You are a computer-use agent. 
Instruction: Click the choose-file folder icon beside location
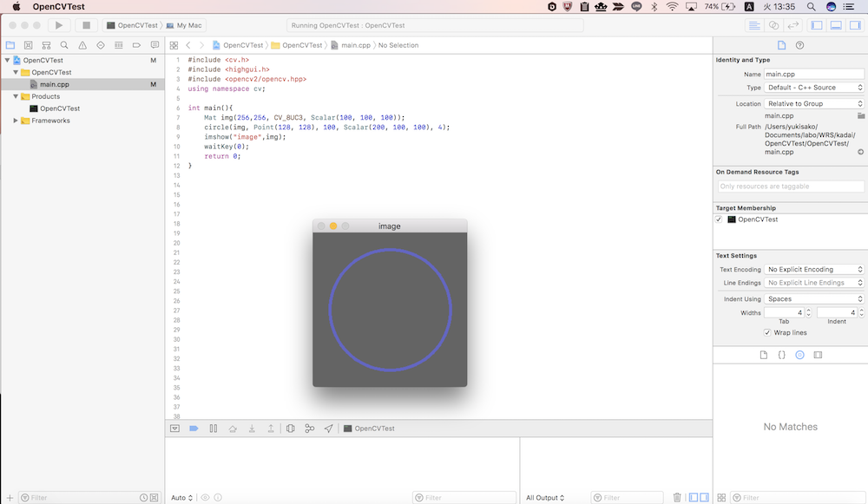pyautogui.click(x=861, y=115)
